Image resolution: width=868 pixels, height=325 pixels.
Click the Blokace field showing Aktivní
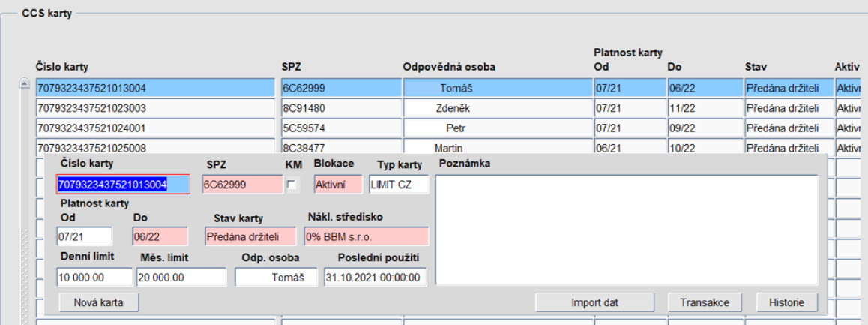coord(338,184)
